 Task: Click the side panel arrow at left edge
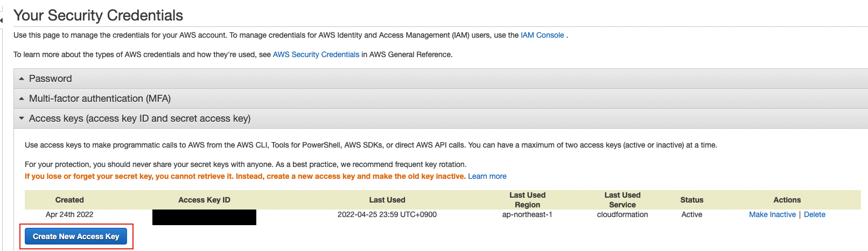click(x=2, y=20)
